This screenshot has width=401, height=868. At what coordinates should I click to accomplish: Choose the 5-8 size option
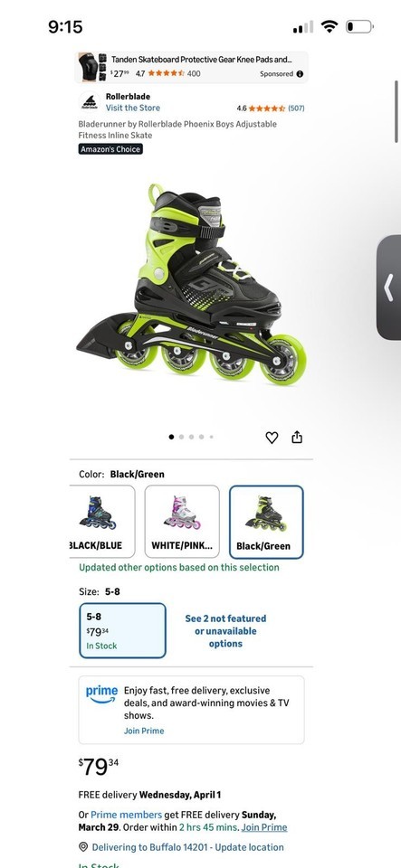(x=122, y=630)
